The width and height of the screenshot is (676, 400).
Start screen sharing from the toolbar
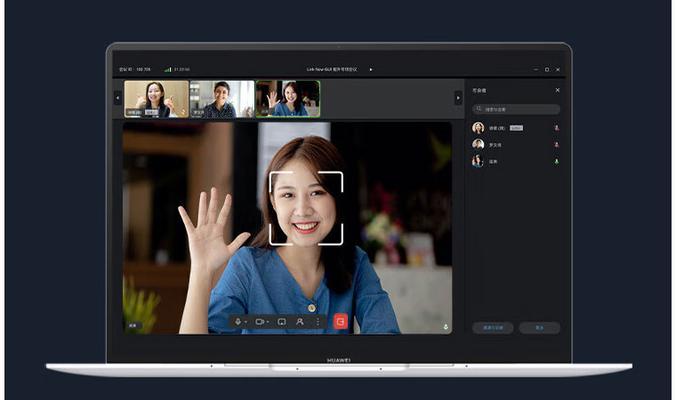tap(282, 322)
